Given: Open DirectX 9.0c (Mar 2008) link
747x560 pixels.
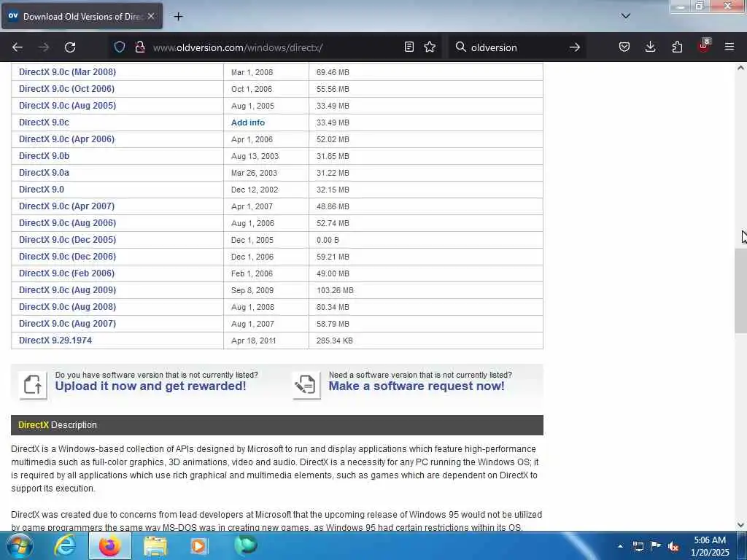Looking at the screenshot, I should [x=67, y=72].
